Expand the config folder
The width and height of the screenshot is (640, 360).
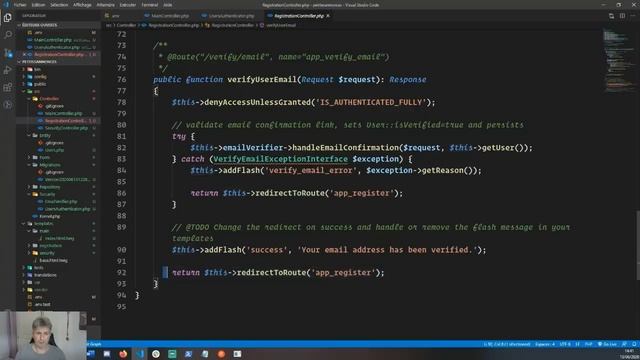pyautogui.click(x=40, y=77)
